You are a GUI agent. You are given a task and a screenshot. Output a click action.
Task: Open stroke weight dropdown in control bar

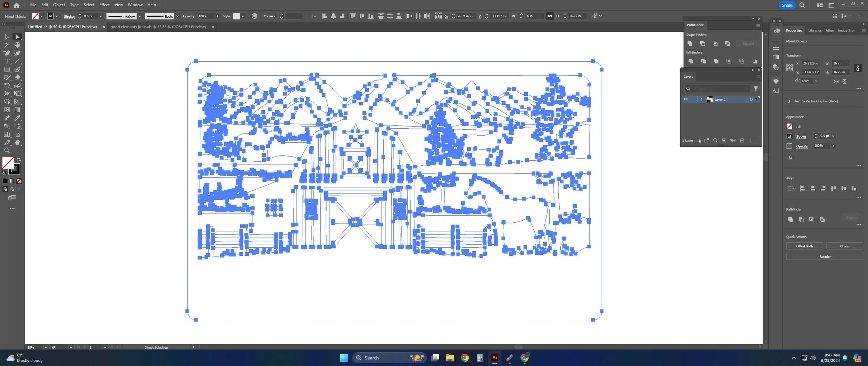101,16
